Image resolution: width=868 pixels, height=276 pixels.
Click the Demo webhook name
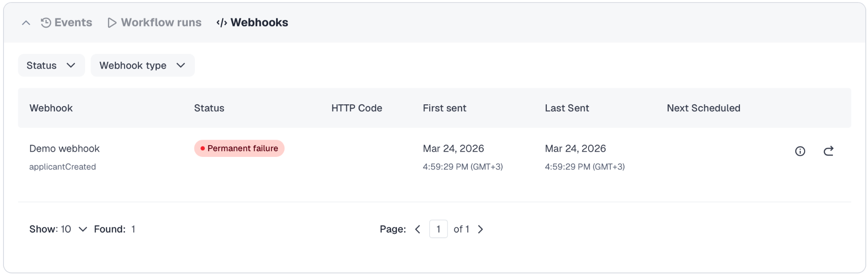[x=64, y=149]
